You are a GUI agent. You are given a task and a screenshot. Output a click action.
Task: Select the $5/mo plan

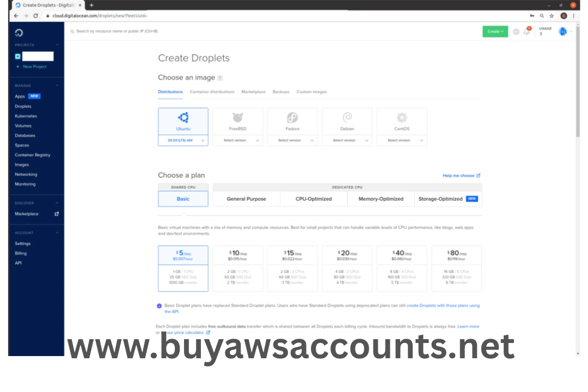(183, 268)
